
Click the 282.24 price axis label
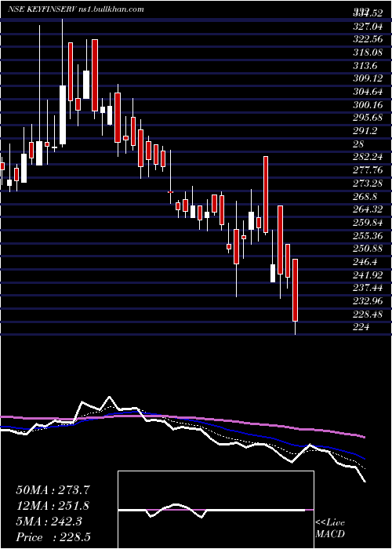tap(367, 157)
